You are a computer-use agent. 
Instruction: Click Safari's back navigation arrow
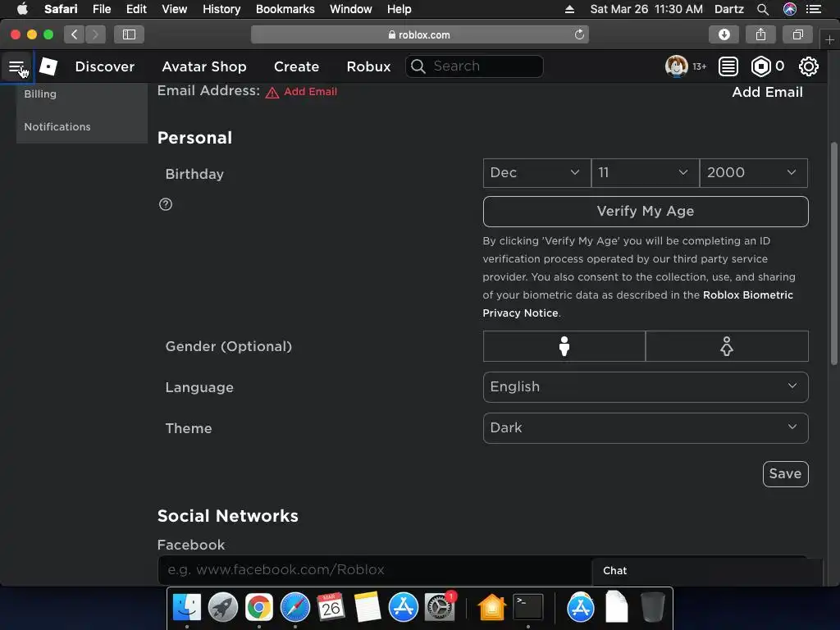pyautogui.click(x=75, y=34)
